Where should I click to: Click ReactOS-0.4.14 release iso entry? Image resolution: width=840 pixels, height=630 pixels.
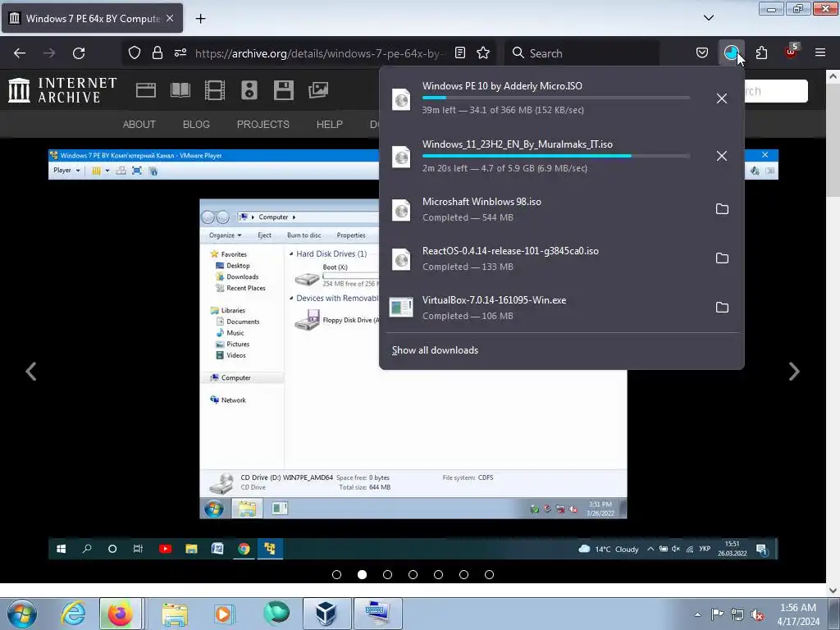tap(541, 258)
